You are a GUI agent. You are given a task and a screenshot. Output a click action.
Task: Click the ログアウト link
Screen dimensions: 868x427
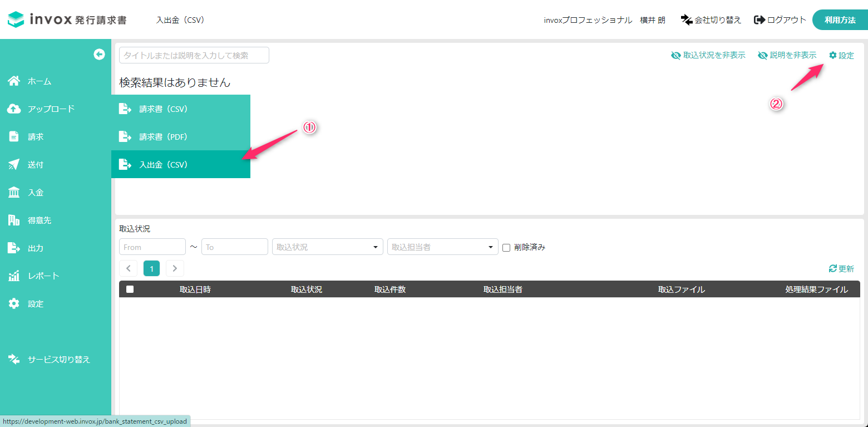[780, 20]
